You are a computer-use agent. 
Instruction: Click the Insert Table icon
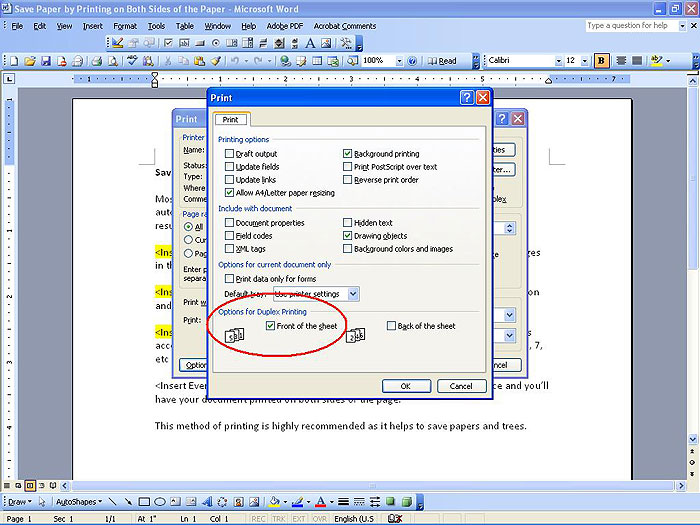pyautogui.click(x=317, y=61)
